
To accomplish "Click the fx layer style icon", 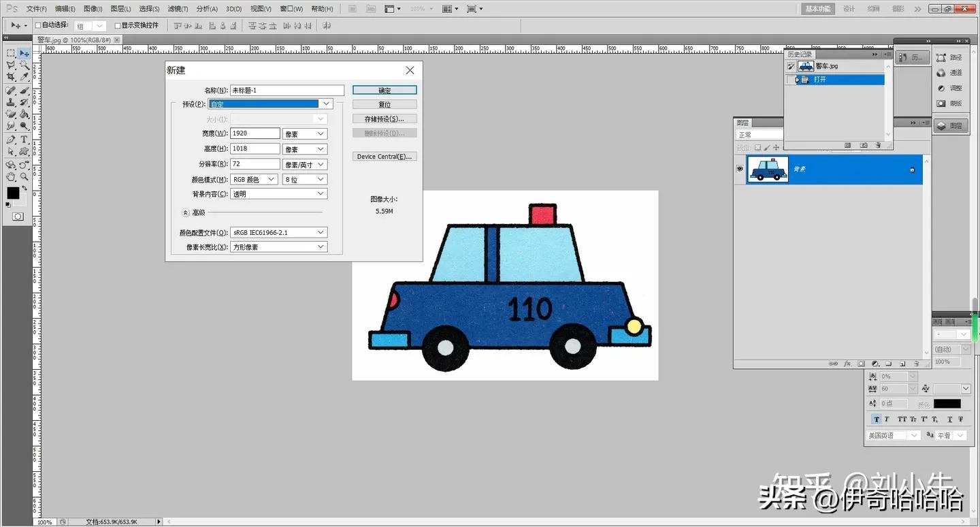I will [847, 364].
